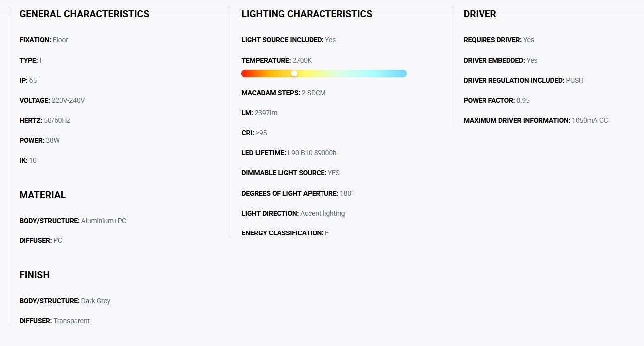Click the Driver Embedded: Yes entry
This screenshot has width=644, height=346.
pos(500,60)
